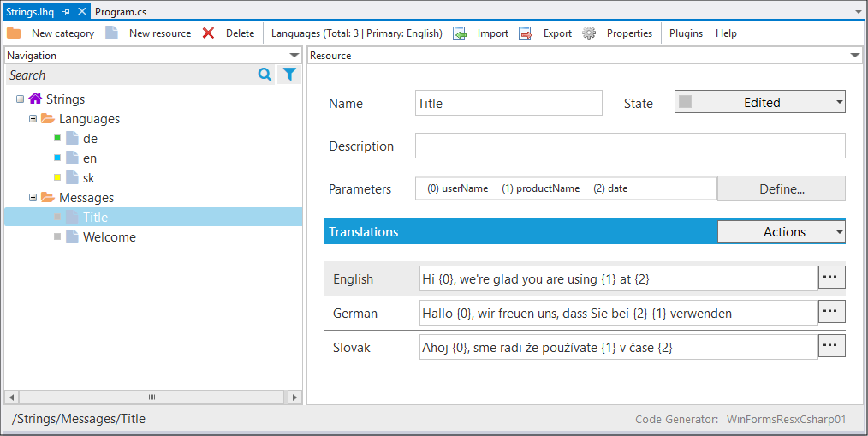The height and width of the screenshot is (436, 868).
Task: Open the Languages (Total: 3) menu
Action: 356,33
